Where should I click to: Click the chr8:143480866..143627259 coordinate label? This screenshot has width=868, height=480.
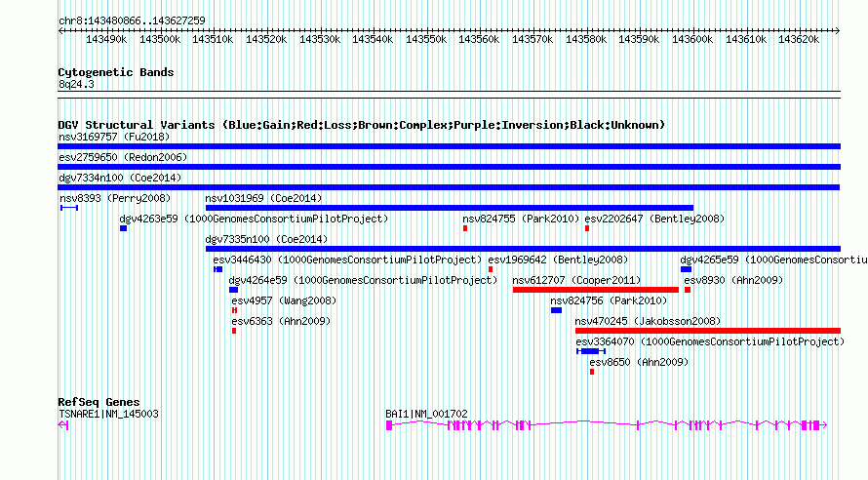132,20
